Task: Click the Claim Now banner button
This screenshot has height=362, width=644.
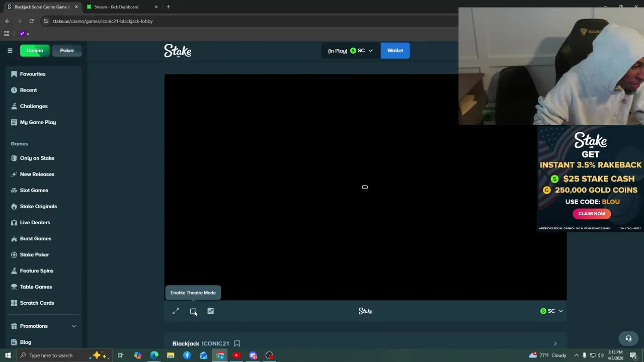Action: click(x=592, y=214)
